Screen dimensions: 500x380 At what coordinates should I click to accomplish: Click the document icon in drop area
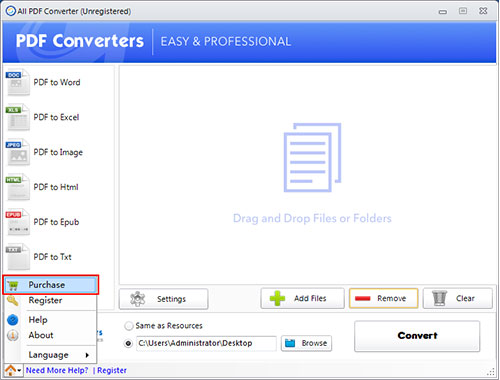click(x=312, y=158)
